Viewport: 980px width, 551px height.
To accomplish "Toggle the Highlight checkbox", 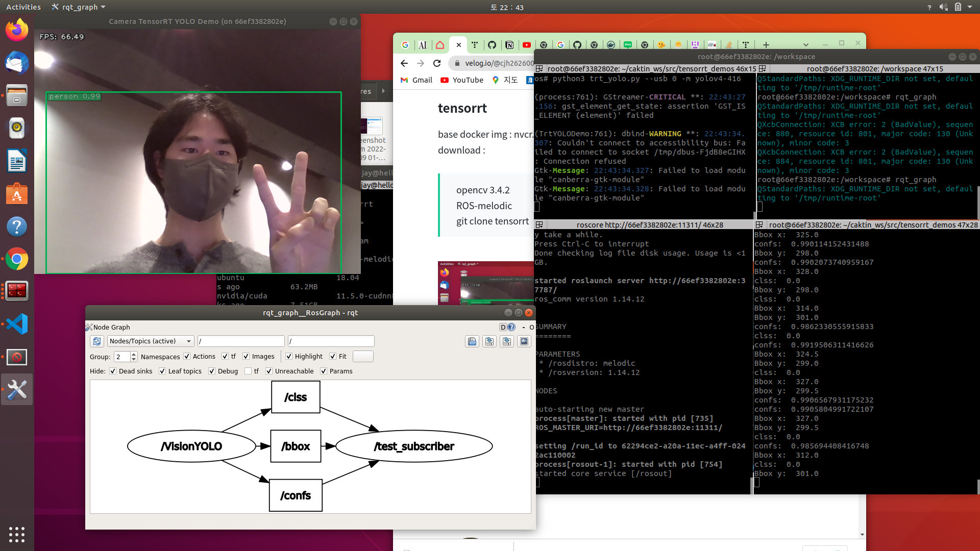I will pos(289,357).
